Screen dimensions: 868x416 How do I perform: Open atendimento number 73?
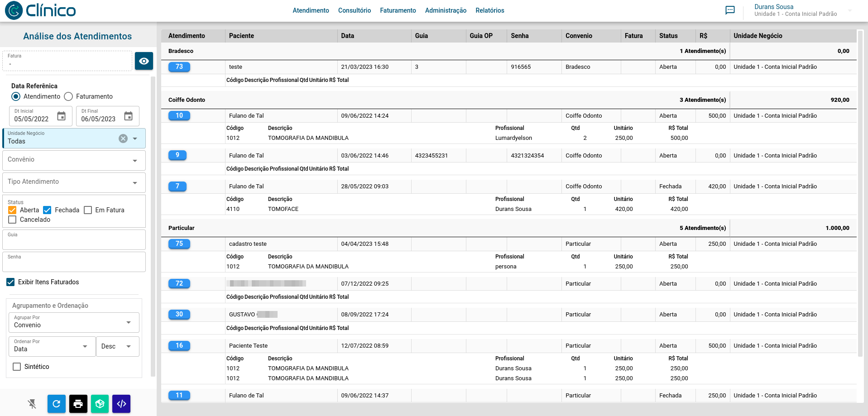click(179, 67)
